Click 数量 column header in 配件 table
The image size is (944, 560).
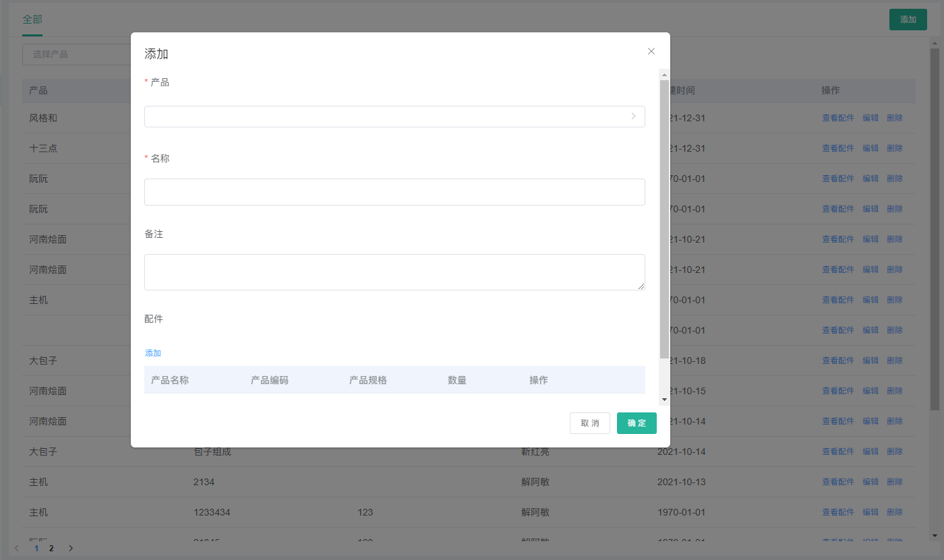(x=457, y=380)
